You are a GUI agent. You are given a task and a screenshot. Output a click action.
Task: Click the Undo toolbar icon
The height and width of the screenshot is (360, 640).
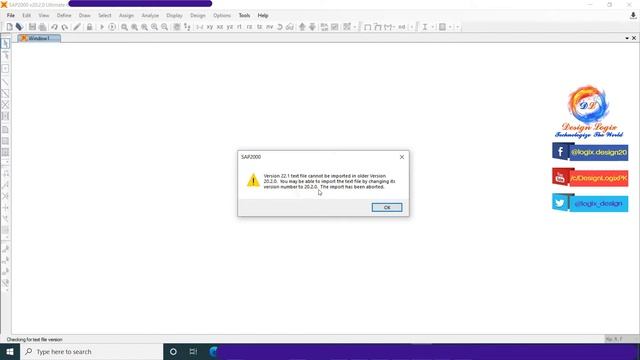click(x=54, y=27)
